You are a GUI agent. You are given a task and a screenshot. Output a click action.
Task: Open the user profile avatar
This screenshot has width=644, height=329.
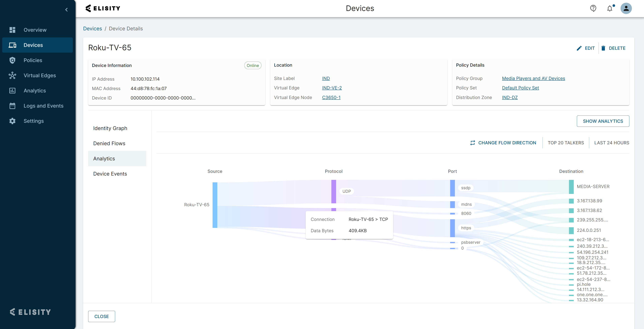626,8
